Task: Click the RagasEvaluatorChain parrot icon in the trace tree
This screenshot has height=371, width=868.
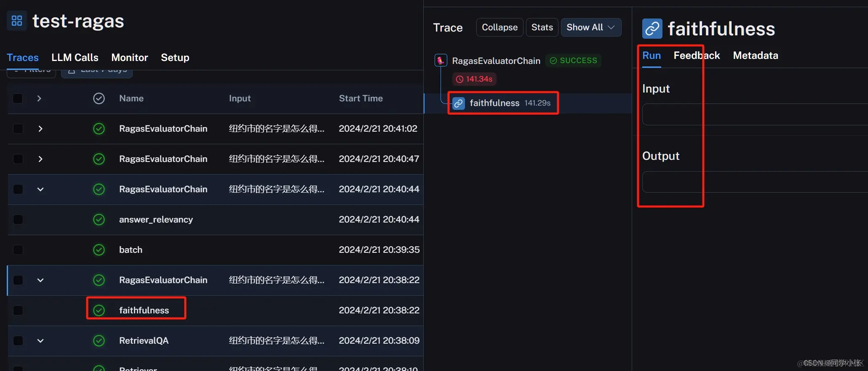Action: tap(441, 61)
